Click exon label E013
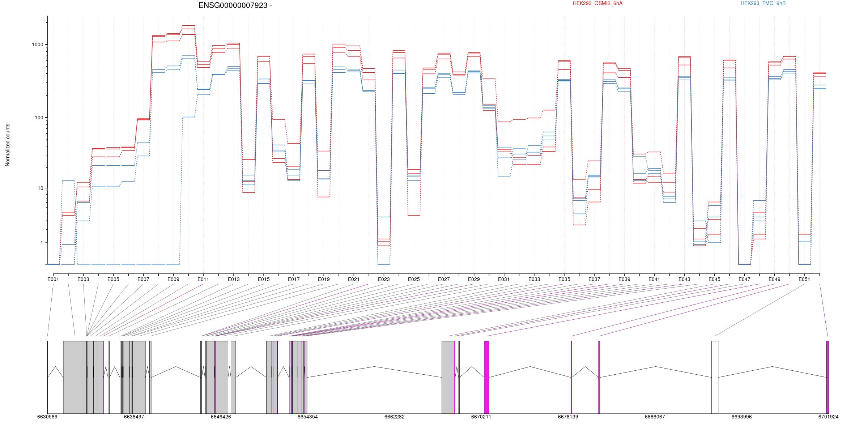868x434 pixels. click(x=234, y=279)
